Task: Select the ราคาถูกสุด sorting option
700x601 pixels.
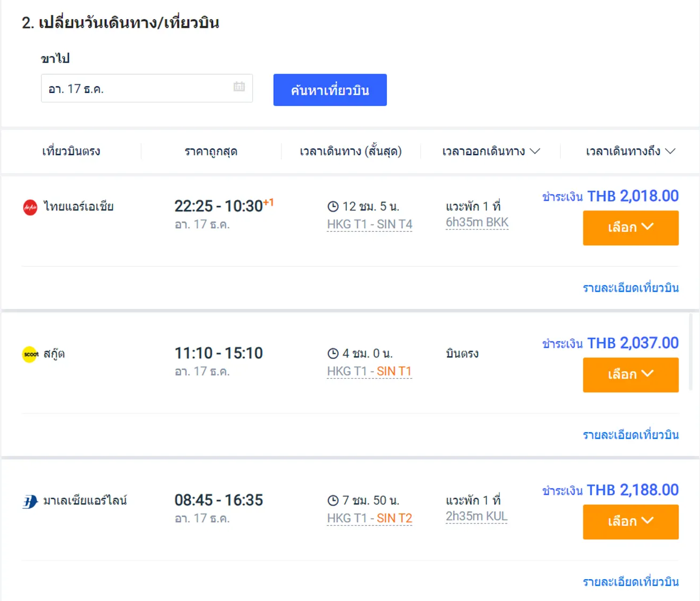Action: coord(211,151)
